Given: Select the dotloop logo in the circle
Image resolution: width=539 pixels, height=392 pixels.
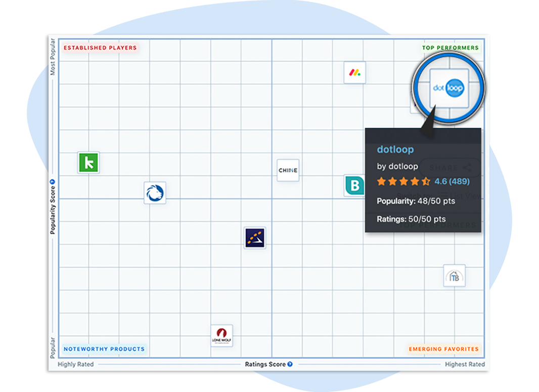Looking at the screenshot, I should pos(449,88).
